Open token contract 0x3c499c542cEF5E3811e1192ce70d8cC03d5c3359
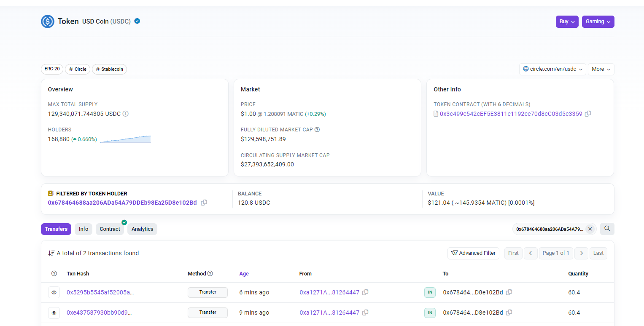This screenshot has height=326, width=644. click(511, 114)
